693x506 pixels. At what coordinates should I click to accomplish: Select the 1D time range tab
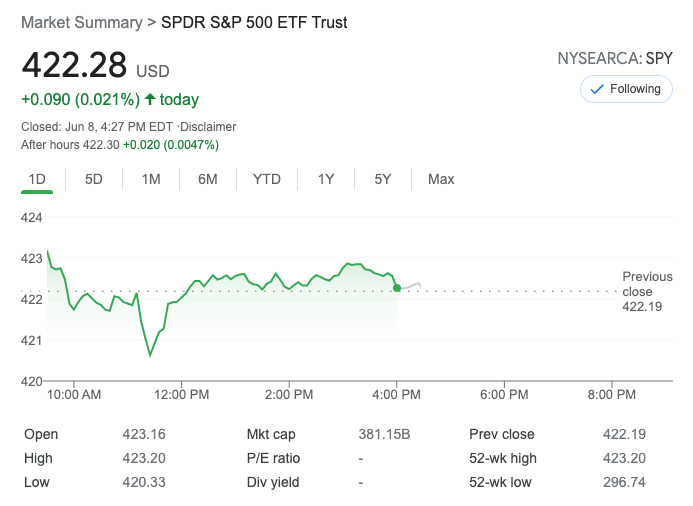[37, 179]
